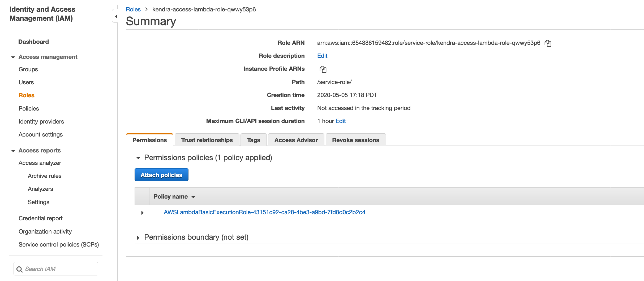Open the AWSLambdaBasicExecutionRole policy link
644x281 pixels.
click(x=264, y=212)
